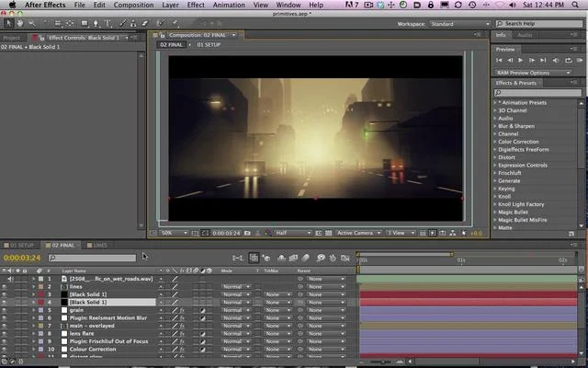Open Active Camera view dropdown
Viewport: 588px width, 368px height.
point(358,233)
